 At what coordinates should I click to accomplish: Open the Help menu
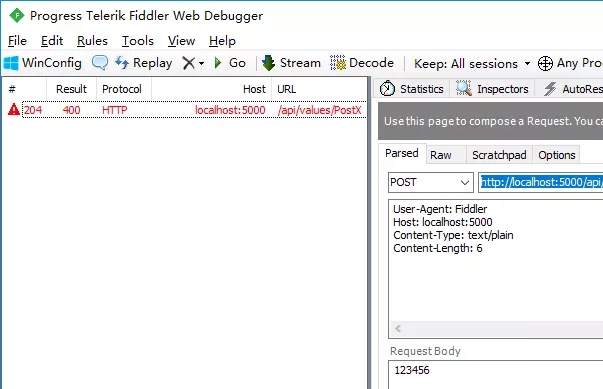point(222,41)
